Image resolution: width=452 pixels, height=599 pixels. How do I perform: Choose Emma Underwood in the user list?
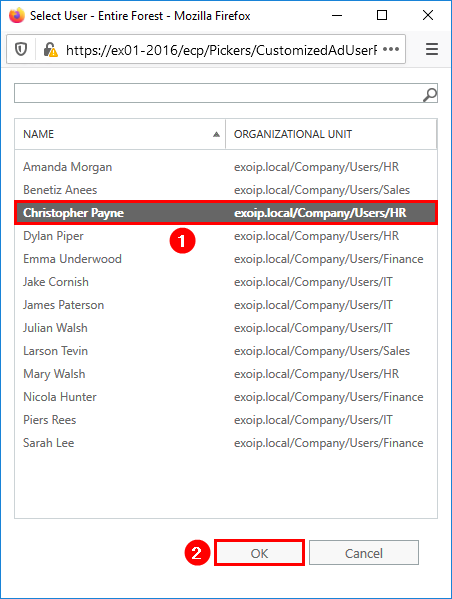226,259
